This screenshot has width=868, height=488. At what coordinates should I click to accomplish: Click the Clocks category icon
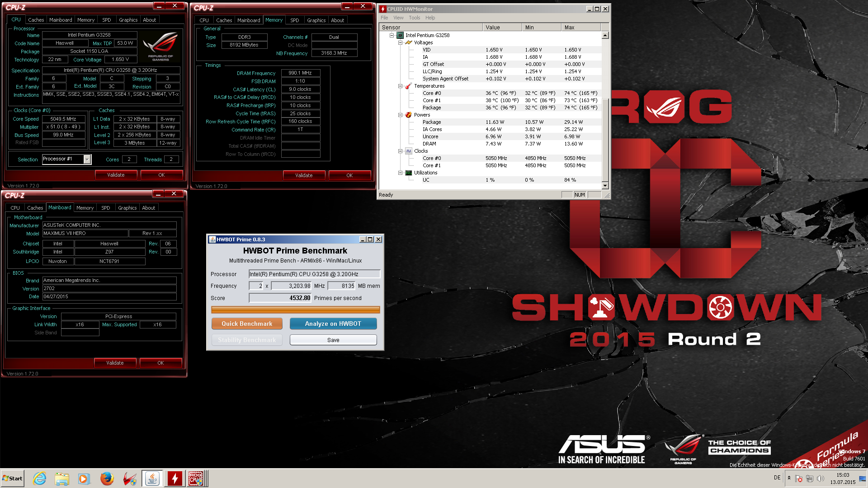(409, 151)
